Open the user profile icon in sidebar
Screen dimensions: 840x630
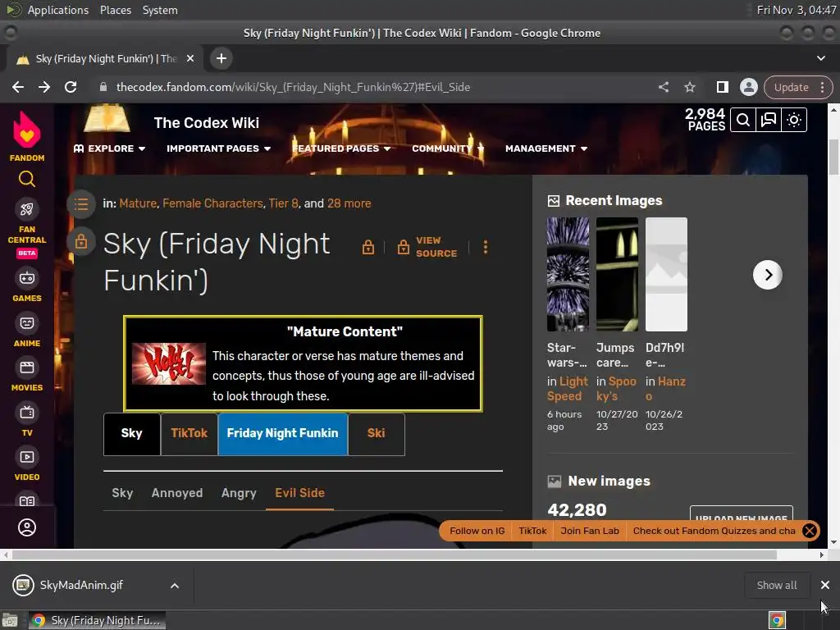[x=27, y=527]
